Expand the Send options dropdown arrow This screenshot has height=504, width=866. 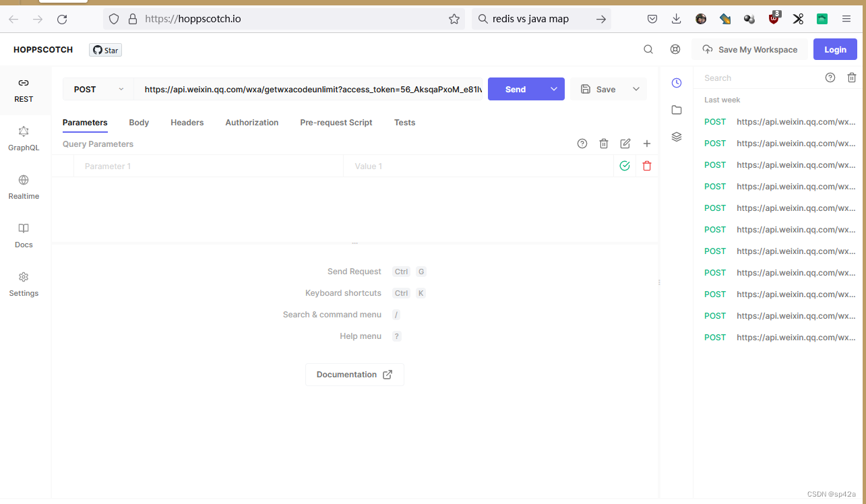[554, 89]
